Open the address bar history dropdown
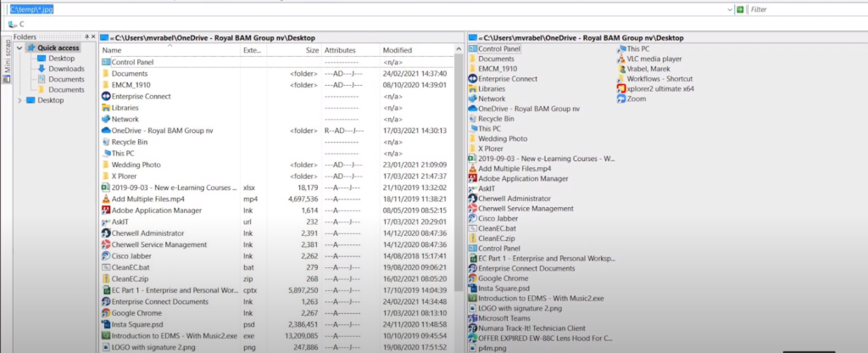 pyautogui.click(x=730, y=9)
